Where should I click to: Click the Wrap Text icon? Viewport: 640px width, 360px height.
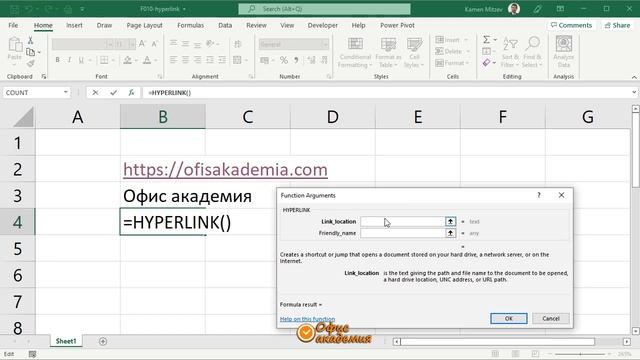[x=238, y=44]
